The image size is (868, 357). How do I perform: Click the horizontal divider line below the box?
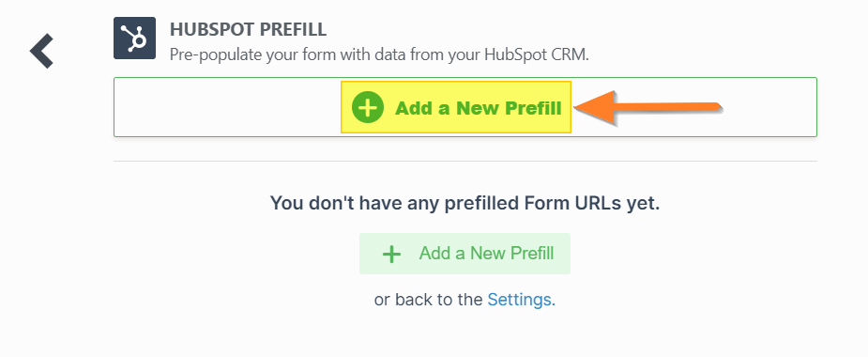point(465,162)
